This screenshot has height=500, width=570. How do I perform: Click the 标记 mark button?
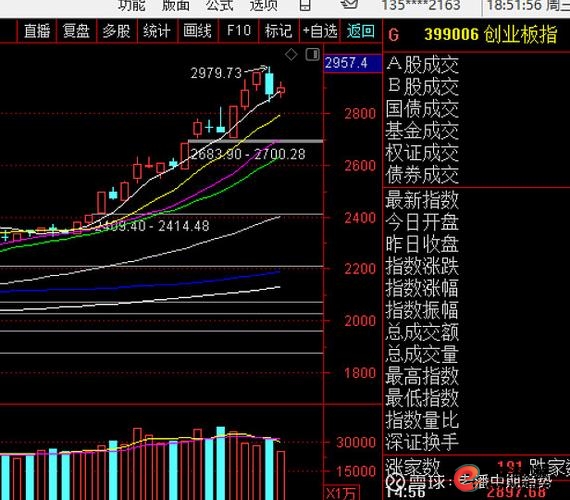pos(278,31)
